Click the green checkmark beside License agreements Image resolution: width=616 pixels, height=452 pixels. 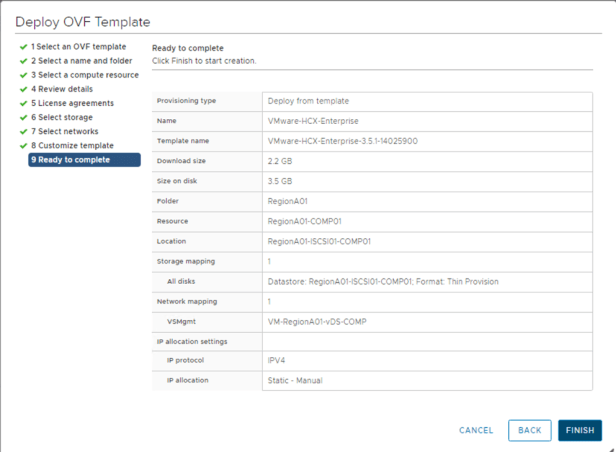pos(23,103)
